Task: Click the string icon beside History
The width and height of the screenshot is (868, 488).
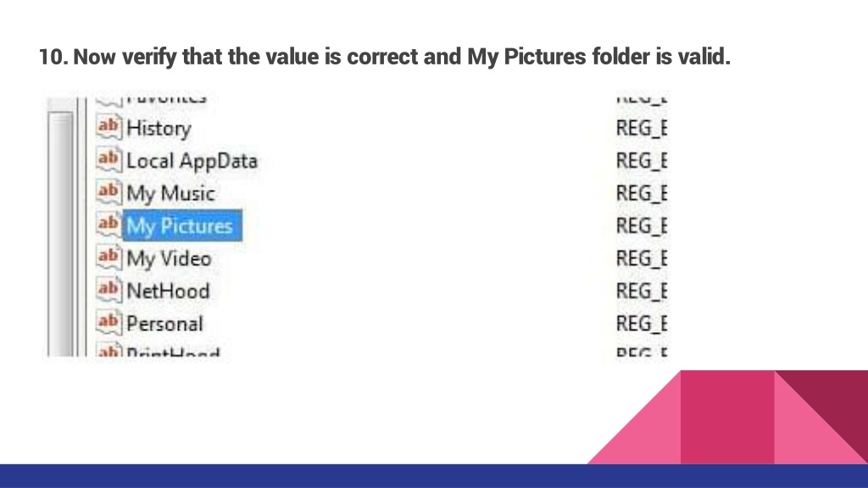Action: 109,127
